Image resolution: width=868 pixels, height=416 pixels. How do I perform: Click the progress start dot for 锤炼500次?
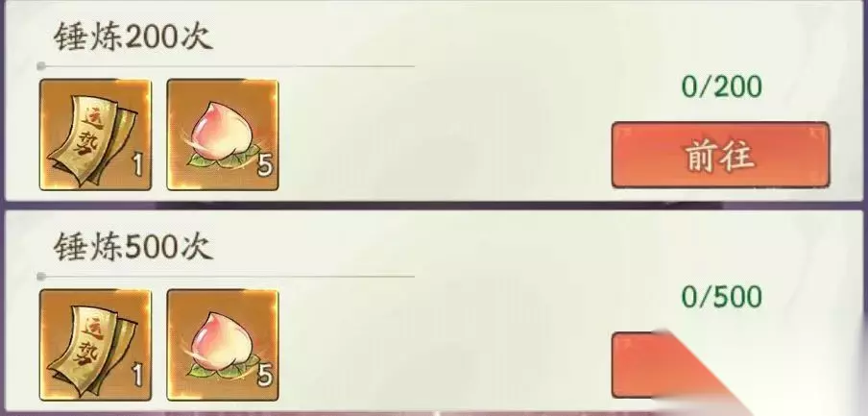tap(41, 276)
